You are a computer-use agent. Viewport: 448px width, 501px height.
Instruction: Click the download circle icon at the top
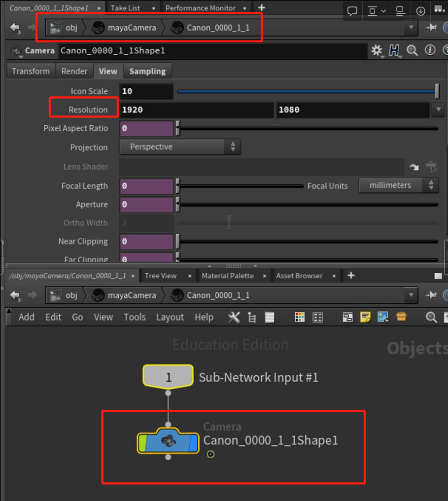420,11
